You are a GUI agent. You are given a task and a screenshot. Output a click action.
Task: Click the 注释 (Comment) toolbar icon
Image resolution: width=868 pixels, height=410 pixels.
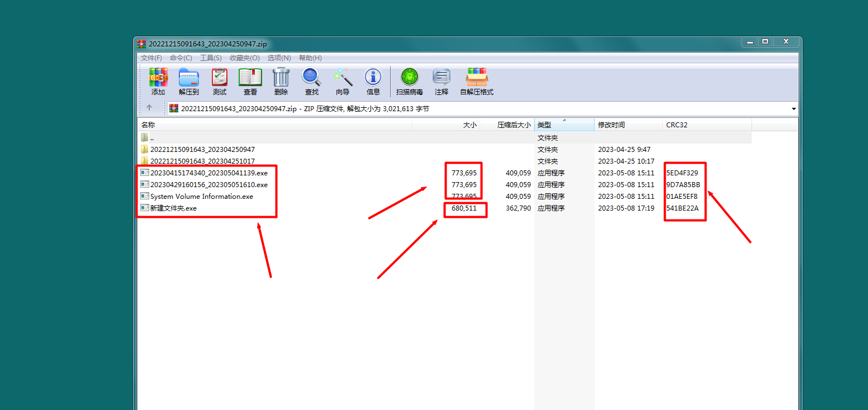point(442,78)
